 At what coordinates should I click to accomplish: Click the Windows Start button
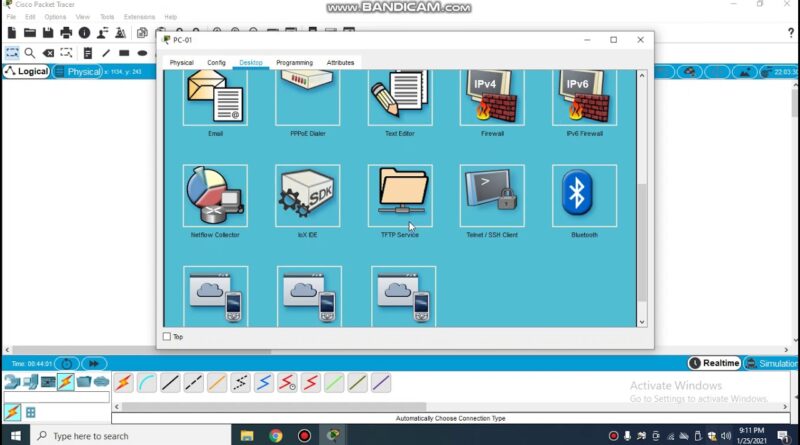15,436
